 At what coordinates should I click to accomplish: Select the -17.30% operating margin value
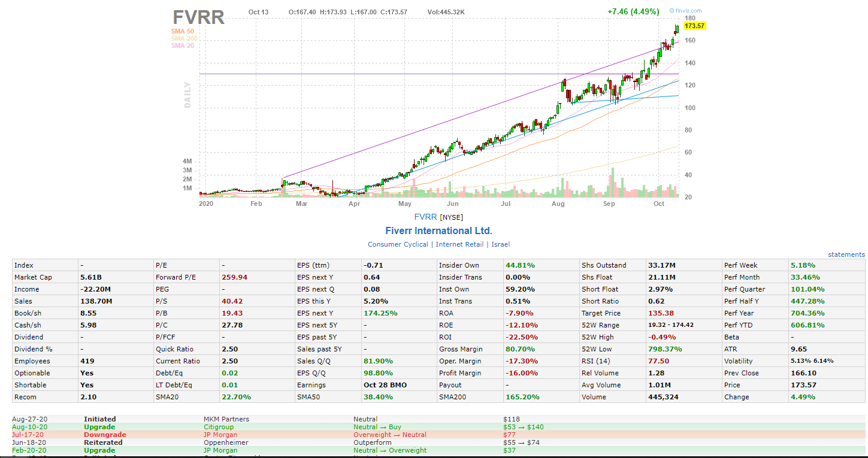point(522,361)
